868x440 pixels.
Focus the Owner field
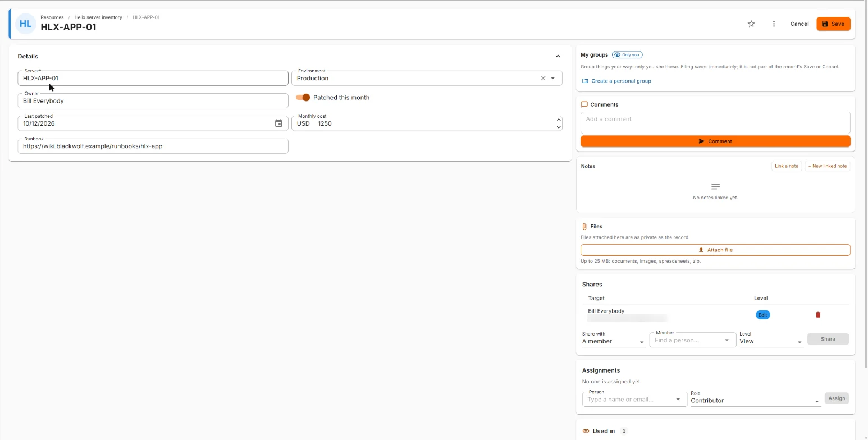[153, 101]
